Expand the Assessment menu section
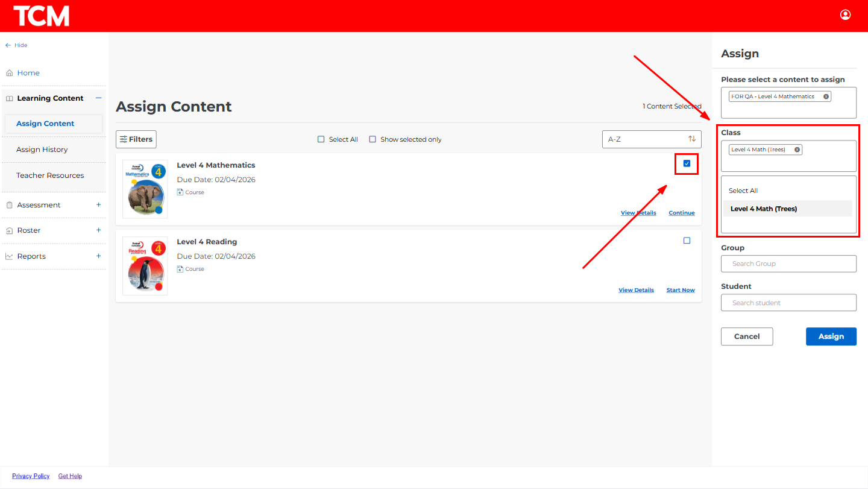 pos(99,205)
